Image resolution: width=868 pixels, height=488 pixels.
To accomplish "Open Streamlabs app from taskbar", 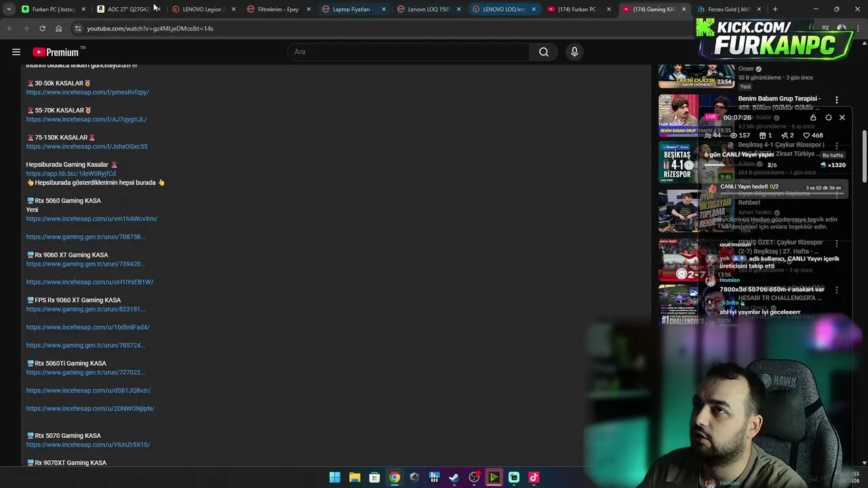I will click(514, 478).
